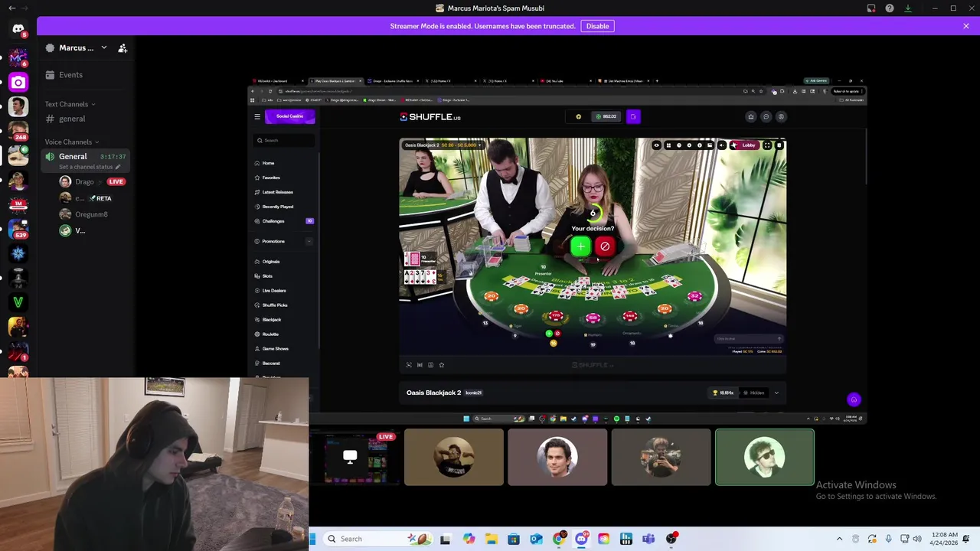The height and width of the screenshot is (551, 980).
Task: Click the Hidden player tag in game info
Action: (753, 393)
